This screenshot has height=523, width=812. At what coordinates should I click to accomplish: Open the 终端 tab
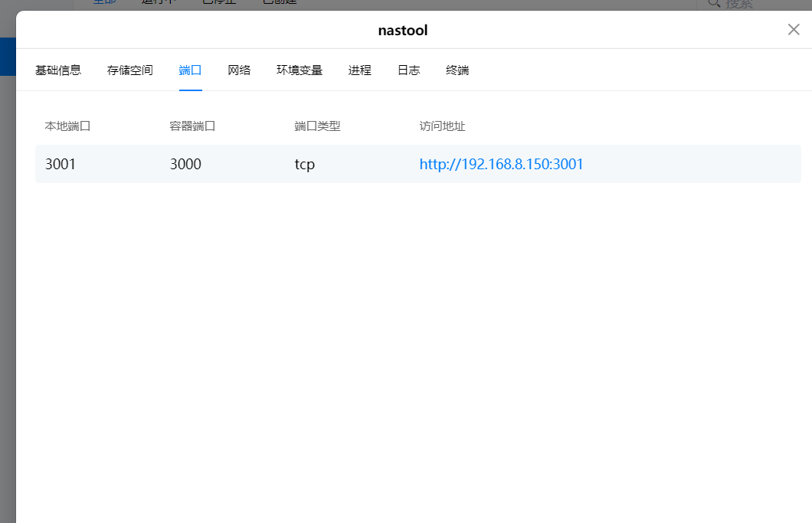[457, 70]
